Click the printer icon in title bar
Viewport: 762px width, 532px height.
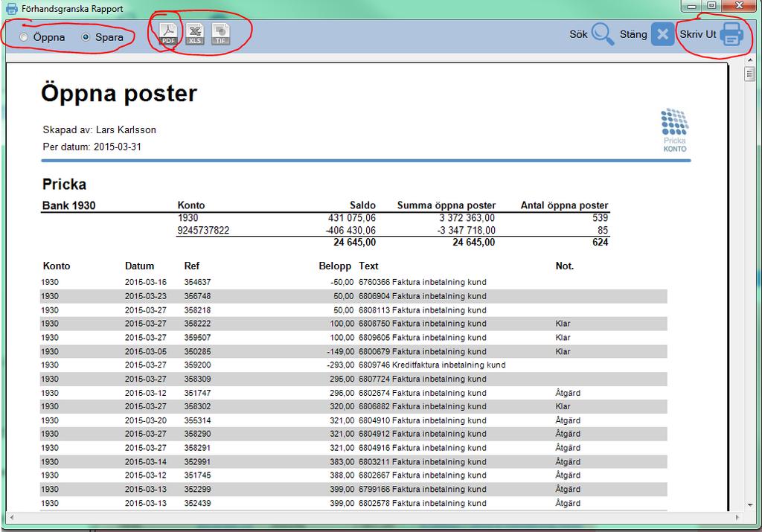tap(10, 8)
